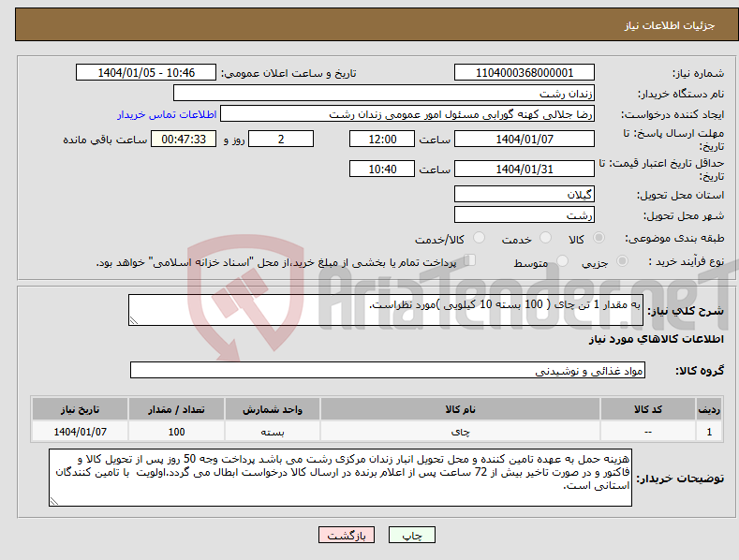
Task: Click the response deadline date 1404/01/07 field
Action: tap(525, 139)
